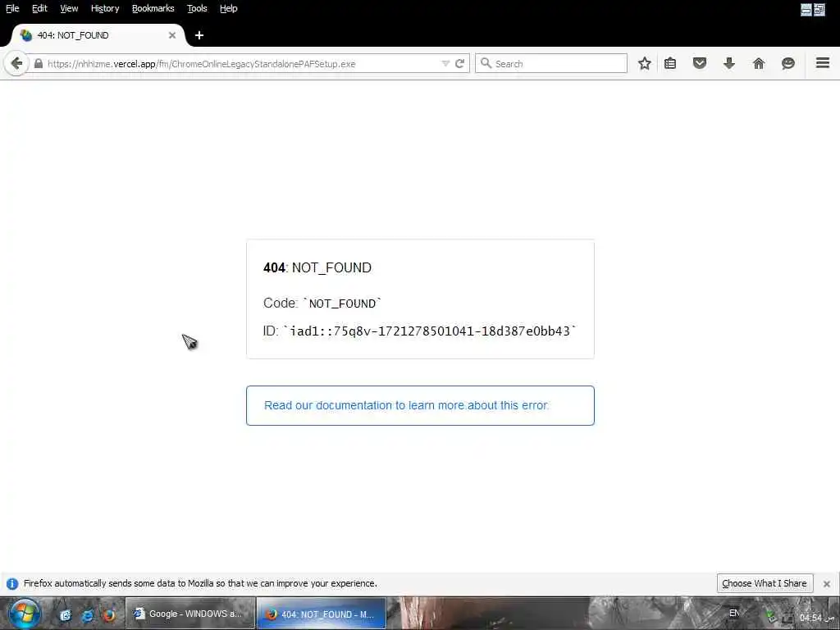The image size is (840, 630).
Task: Open the History menu
Action: point(104,8)
